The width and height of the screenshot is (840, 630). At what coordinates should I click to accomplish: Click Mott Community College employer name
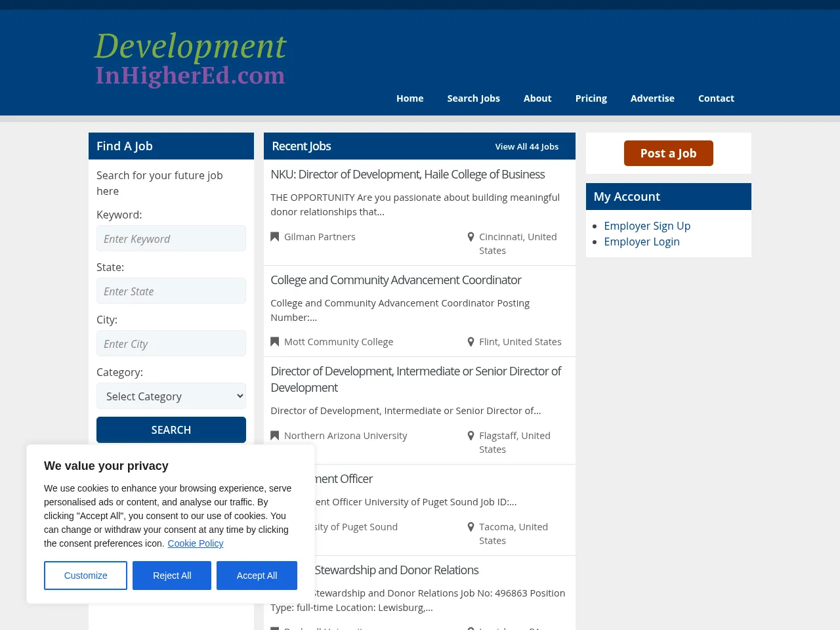pyautogui.click(x=339, y=342)
